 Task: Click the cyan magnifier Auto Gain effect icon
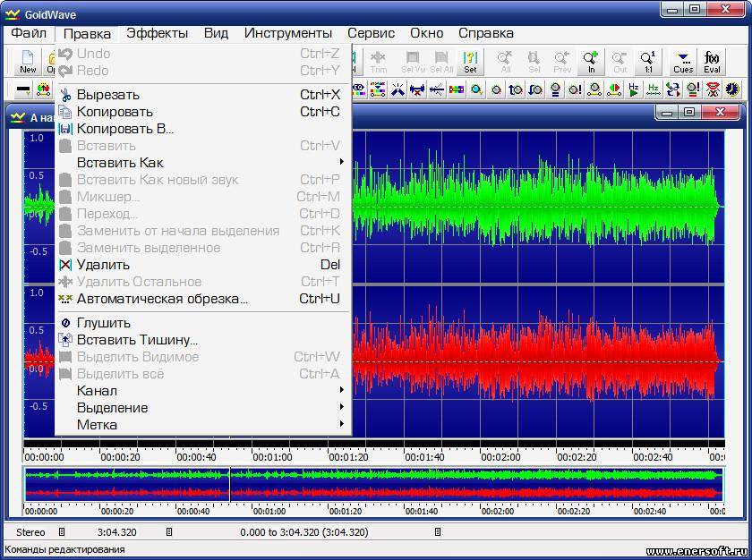(x=476, y=89)
